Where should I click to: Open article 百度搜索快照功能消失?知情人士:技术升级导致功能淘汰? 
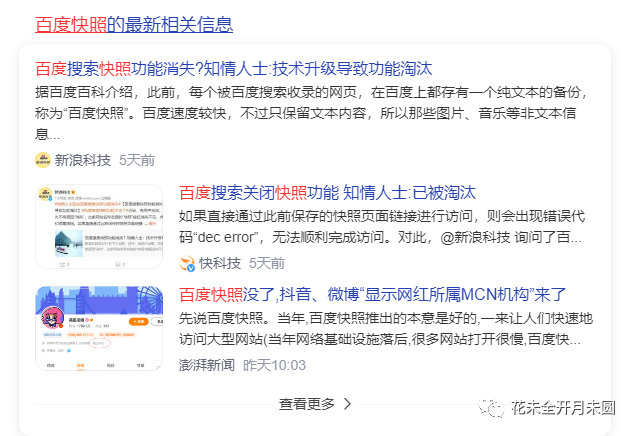(234, 69)
